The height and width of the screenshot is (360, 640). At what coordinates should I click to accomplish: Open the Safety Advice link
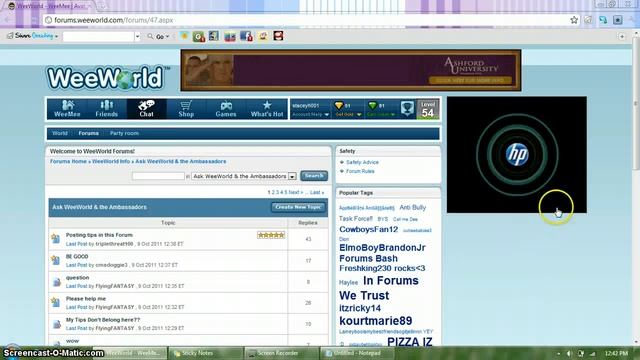(362, 162)
